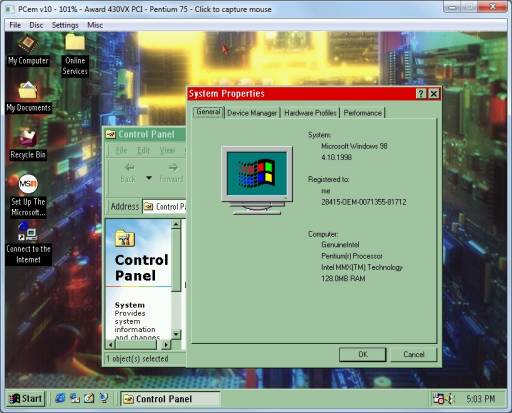
Task: Click the scroll down arrow in Control Panel pane
Action: pyautogui.click(x=176, y=334)
